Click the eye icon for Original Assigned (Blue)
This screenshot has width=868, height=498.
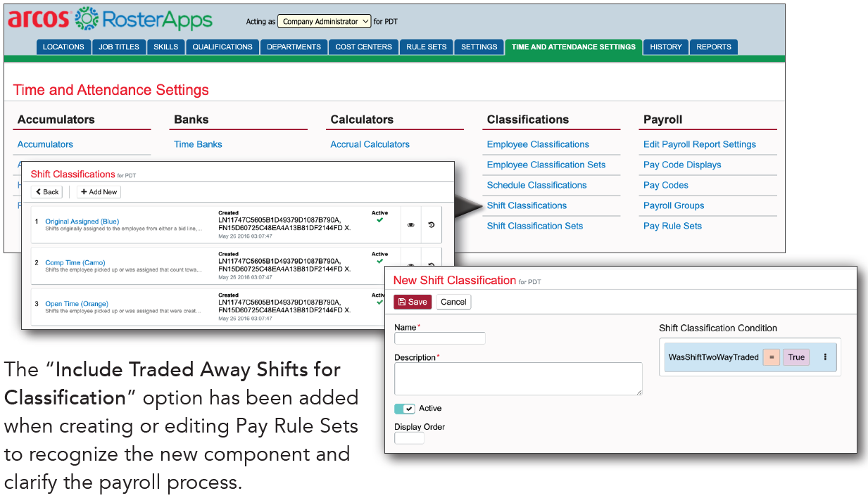pos(410,225)
